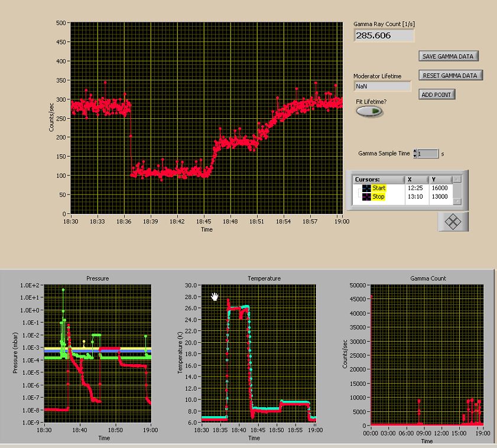497x448 pixels.
Task: Select the Start cursor crosshair icon
Action: pos(366,188)
